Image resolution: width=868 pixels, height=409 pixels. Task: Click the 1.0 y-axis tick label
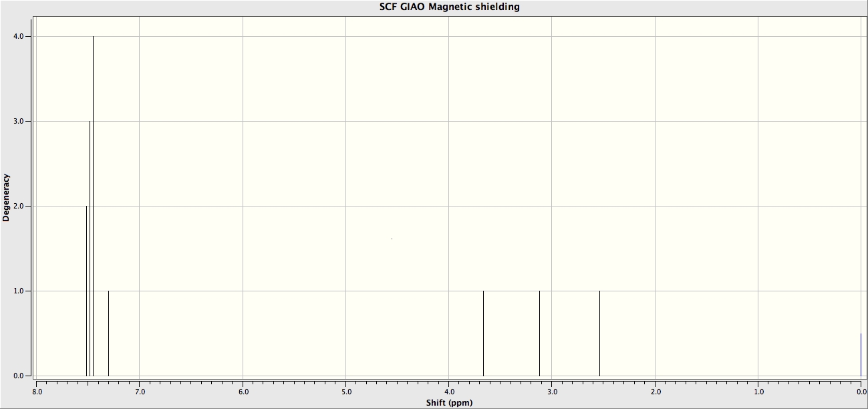pyautogui.click(x=19, y=291)
